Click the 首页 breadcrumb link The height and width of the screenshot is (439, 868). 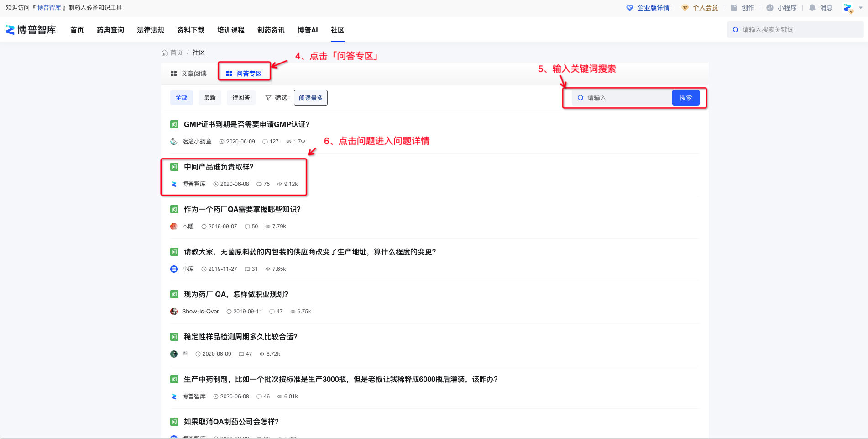click(176, 53)
